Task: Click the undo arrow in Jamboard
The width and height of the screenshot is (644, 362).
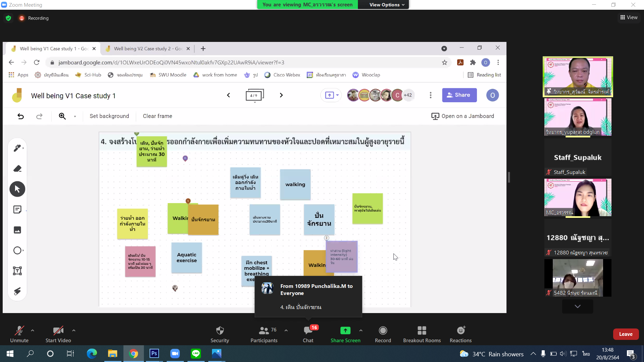Action: [x=20, y=116]
